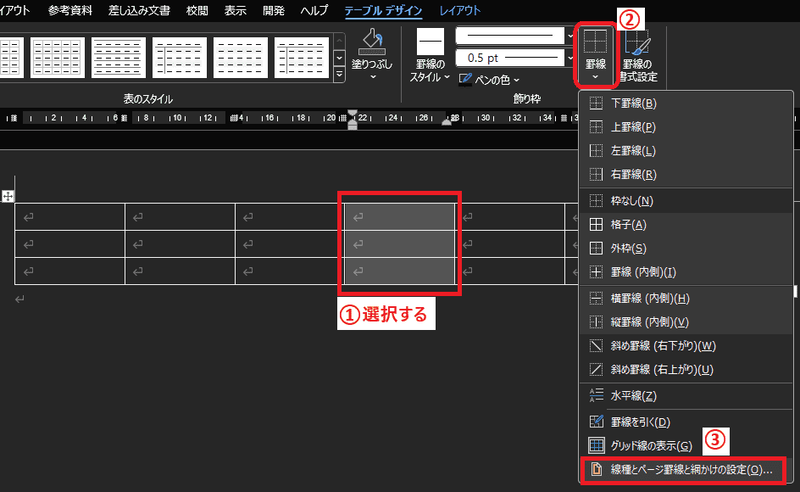Open the 塗りつぶし dropdown arrow

coord(373,77)
